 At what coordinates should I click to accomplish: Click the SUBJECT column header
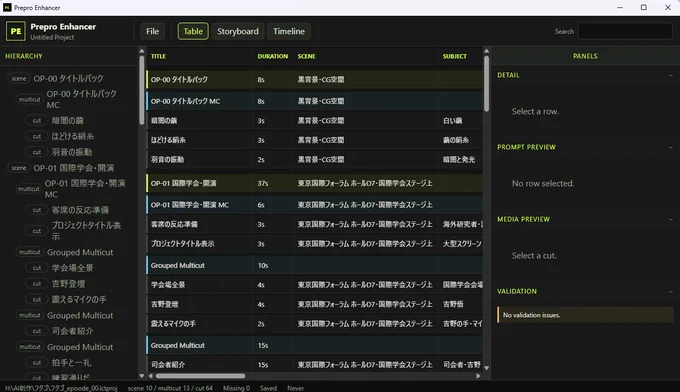[x=454, y=56]
